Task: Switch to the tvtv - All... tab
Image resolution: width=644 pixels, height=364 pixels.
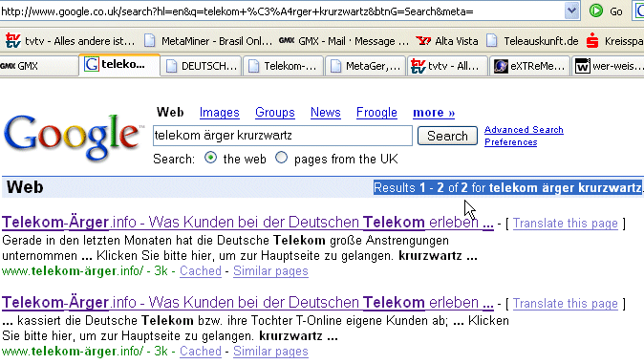Action: pyautogui.click(x=448, y=66)
